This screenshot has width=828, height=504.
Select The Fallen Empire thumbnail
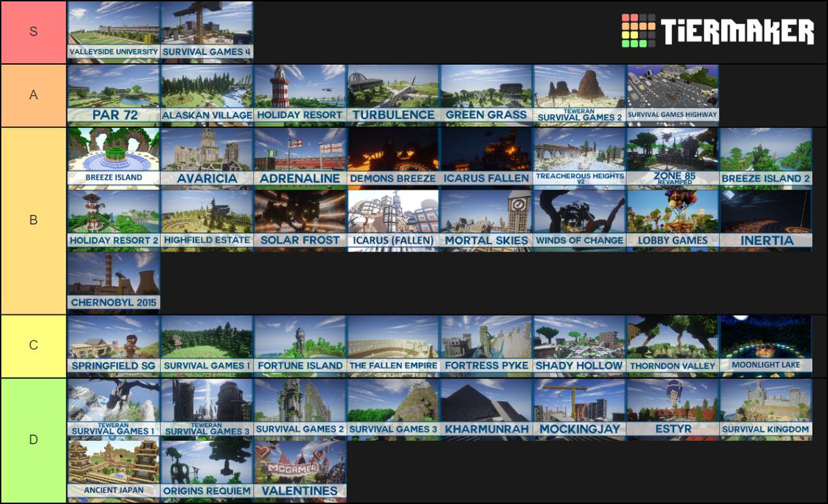coord(393,346)
